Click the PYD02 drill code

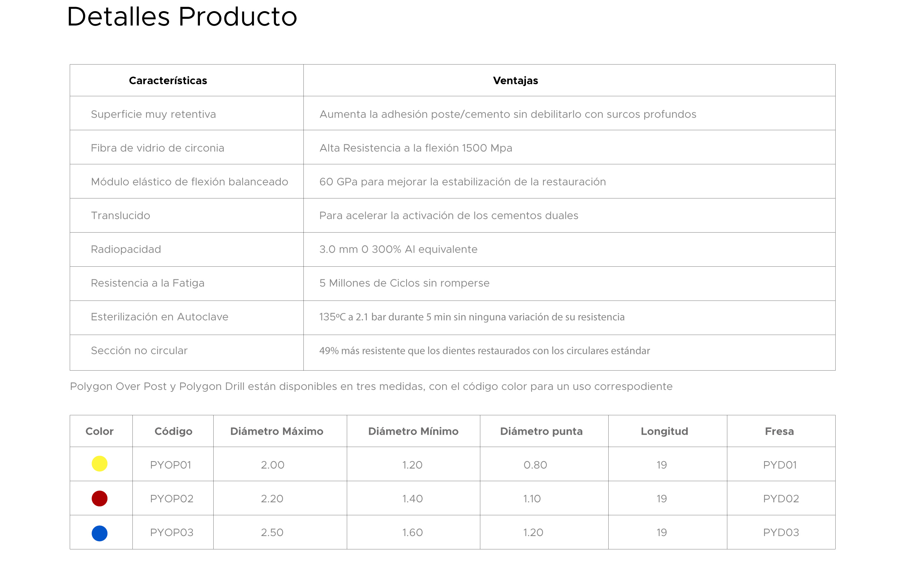click(x=781, y=499)
